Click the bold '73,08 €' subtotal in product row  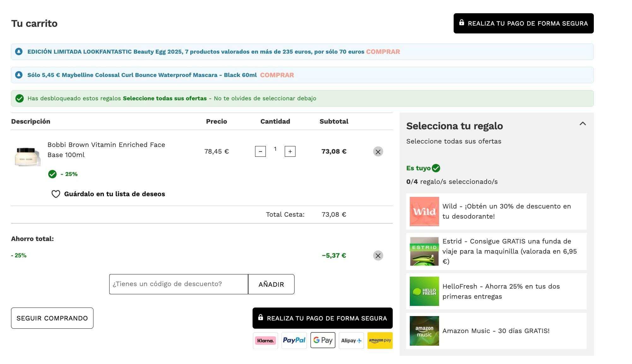(x=334, y=151)
